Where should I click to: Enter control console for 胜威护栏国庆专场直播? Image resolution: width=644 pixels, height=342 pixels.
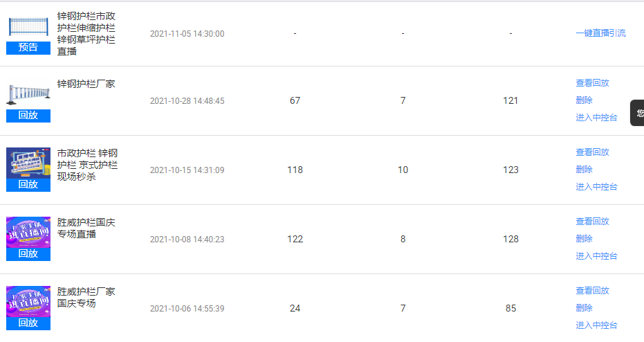pos(596,256)
